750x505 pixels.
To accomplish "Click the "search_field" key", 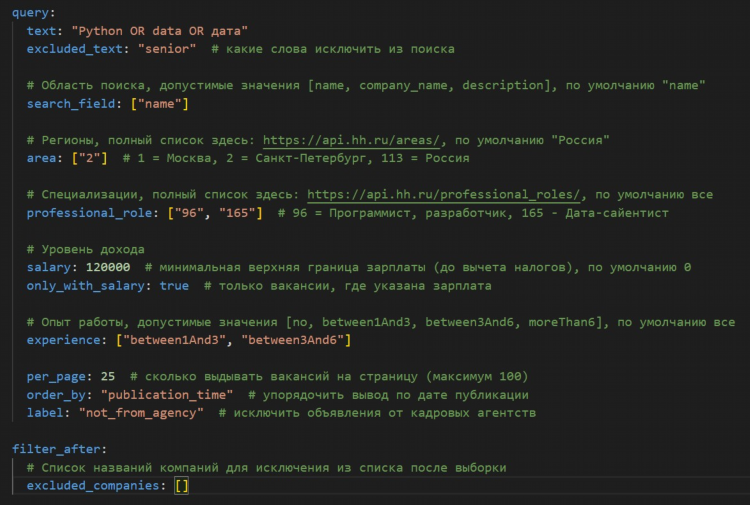I will click(71, 104).
